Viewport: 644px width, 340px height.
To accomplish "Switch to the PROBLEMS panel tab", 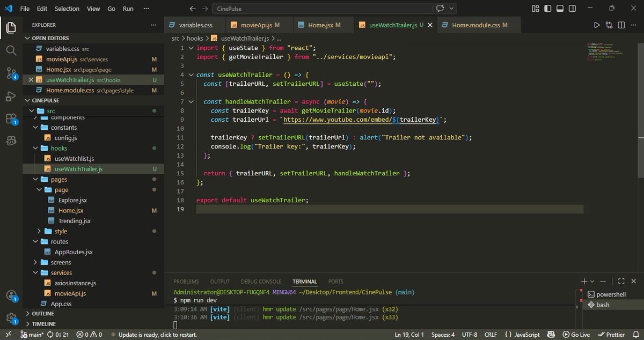I will pyautogui.click(x=186, y=282).
